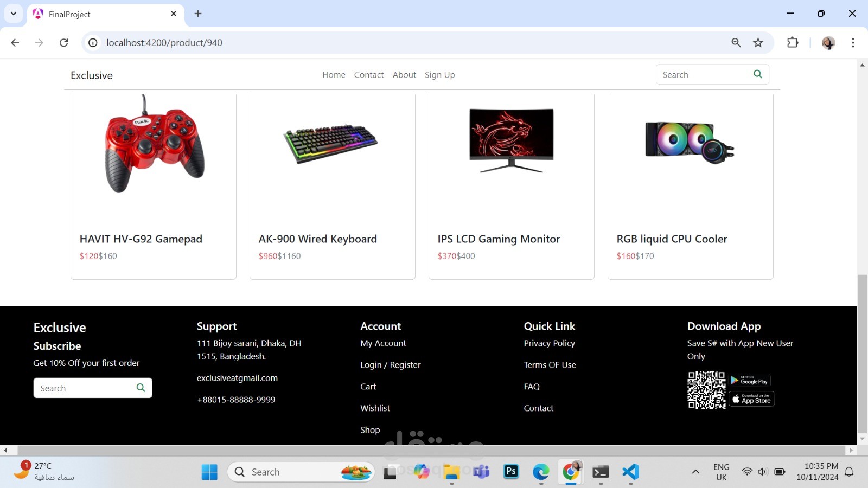This screenshot has height=488, width=868.
Task: Show hidden system tray icons chevron
Action: tap(695, 472)
